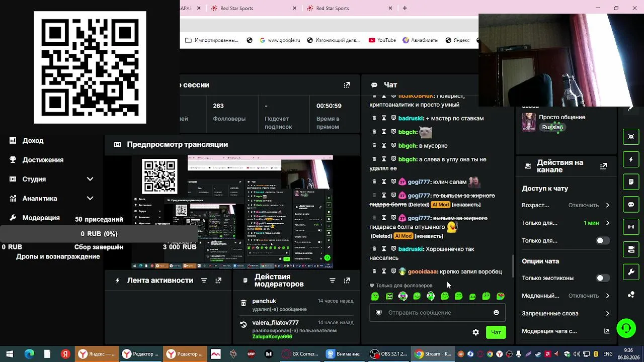Click moderator name valera_filatov777
Viewport: 644px width, 362px height.
(275, 323)
